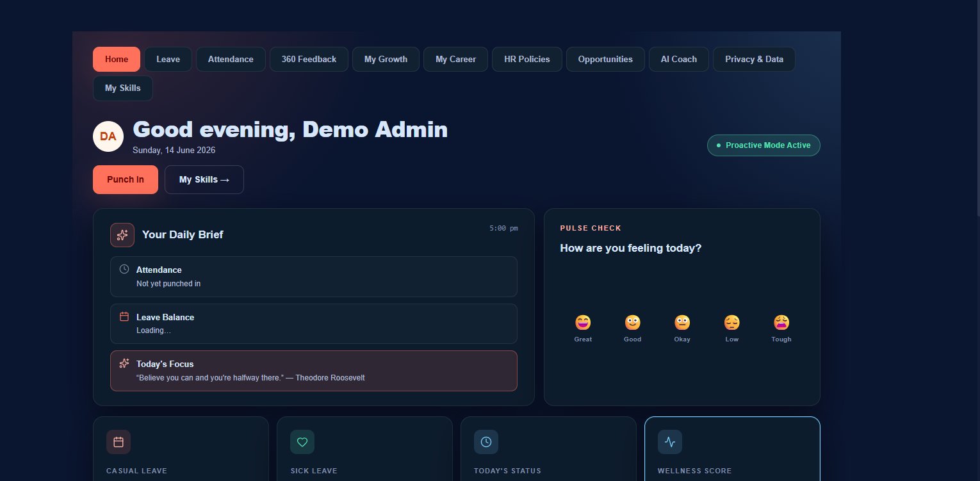980x481 pixels.
Task: Open the AI Coach tab
Action: [x=679, y=59]
